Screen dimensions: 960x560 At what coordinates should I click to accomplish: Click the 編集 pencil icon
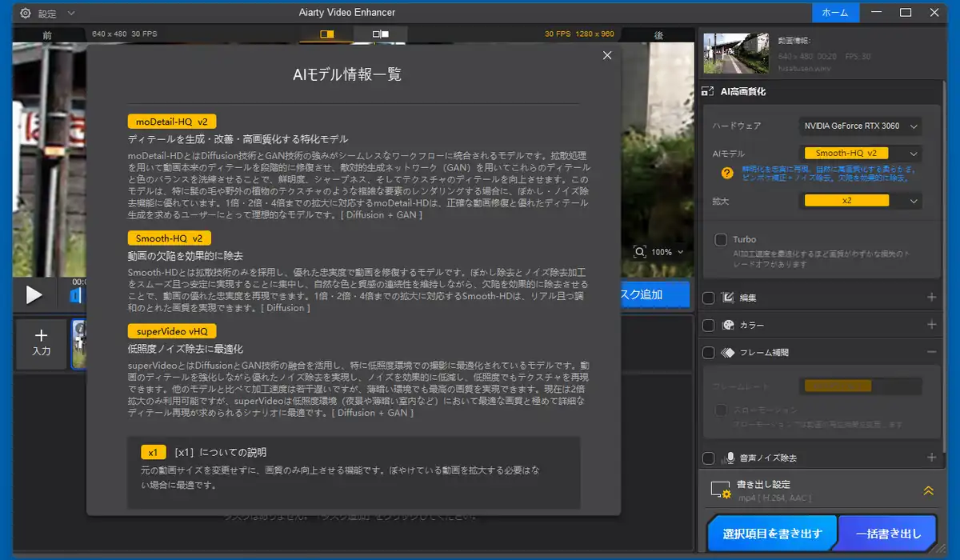pos(728,298)
